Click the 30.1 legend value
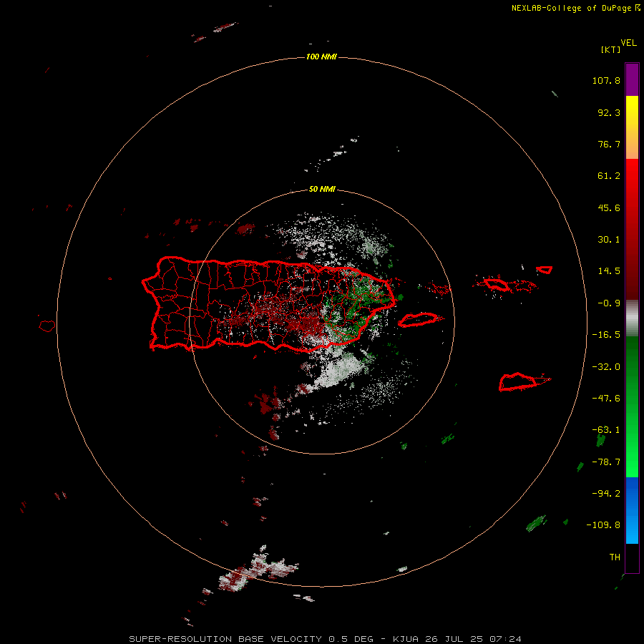 pos(609,240)
